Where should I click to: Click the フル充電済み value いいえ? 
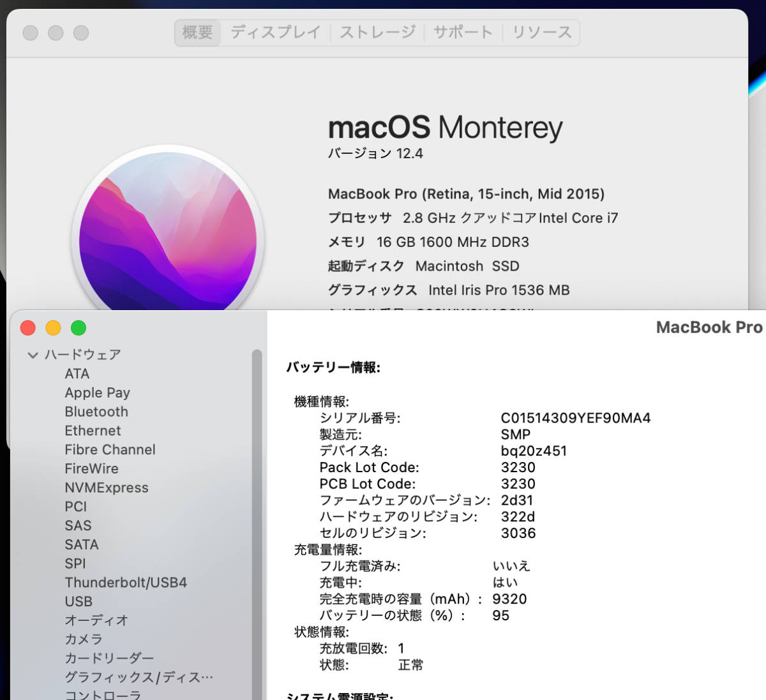tap(511, 566)
